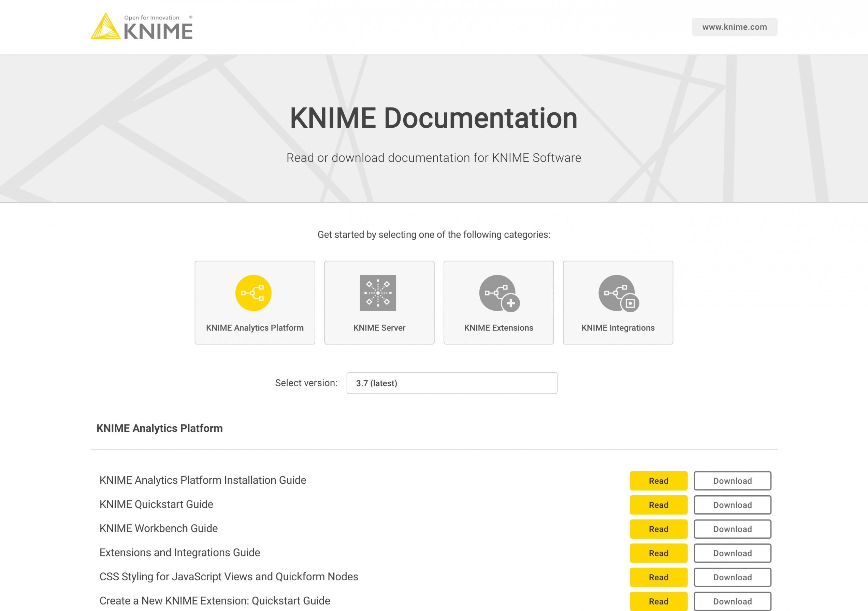Select the KNIME Extensions category label
868x611 pixels.
click(x=498, y=328)
